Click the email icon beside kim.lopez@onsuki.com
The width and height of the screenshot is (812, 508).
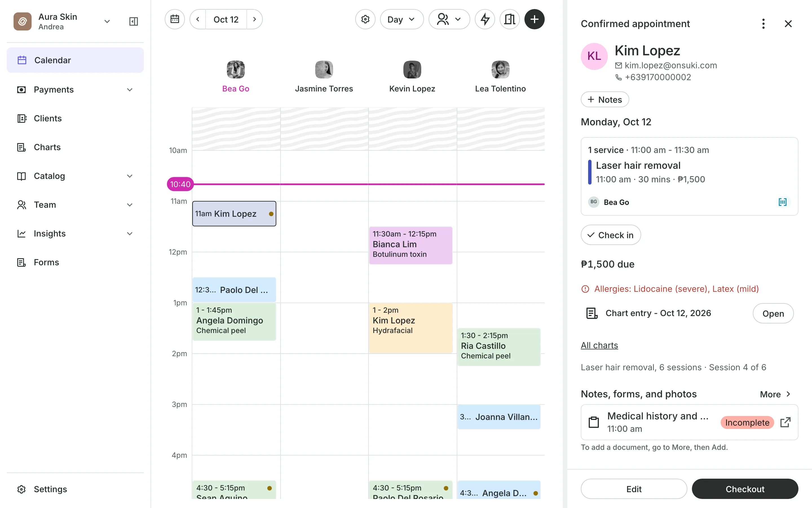click(618, 65)
